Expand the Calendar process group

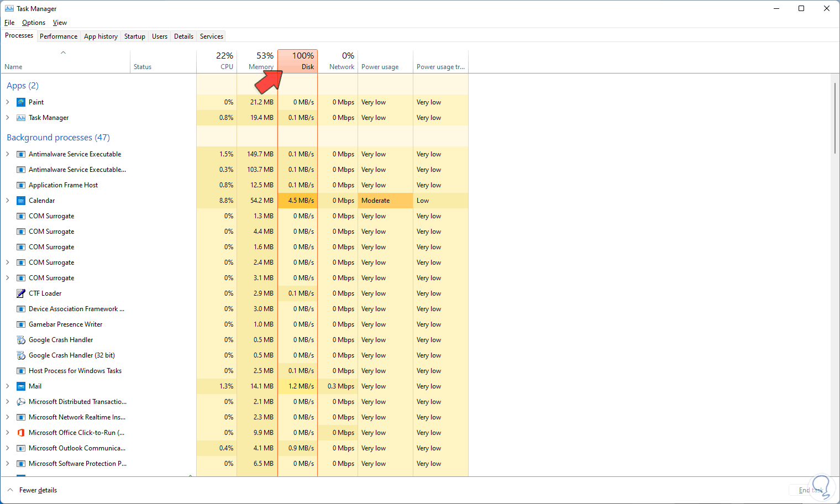click(7, 201)
